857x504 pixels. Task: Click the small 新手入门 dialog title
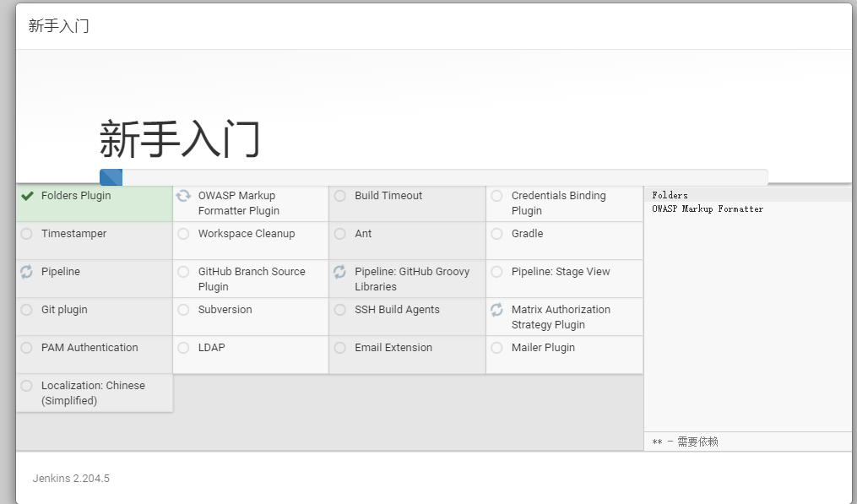tap(58, 25)
